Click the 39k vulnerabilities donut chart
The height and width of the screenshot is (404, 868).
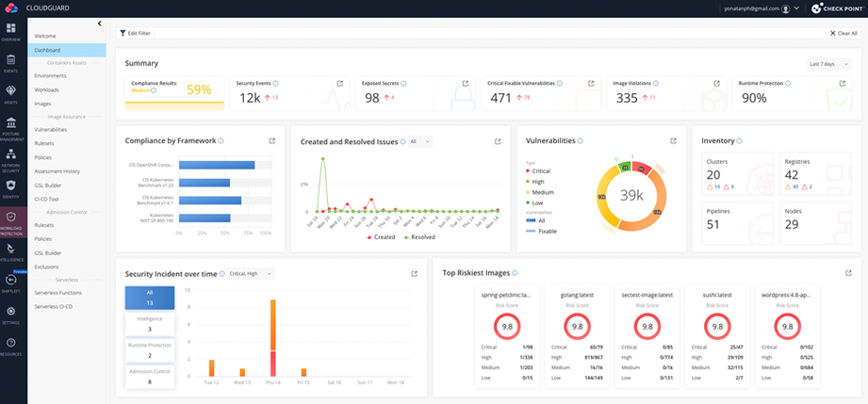631,195
